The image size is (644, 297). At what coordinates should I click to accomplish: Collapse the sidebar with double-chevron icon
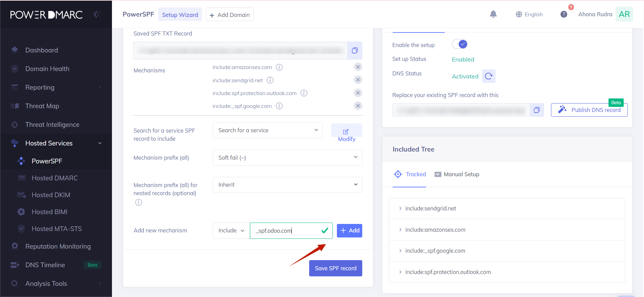[97, 14]
